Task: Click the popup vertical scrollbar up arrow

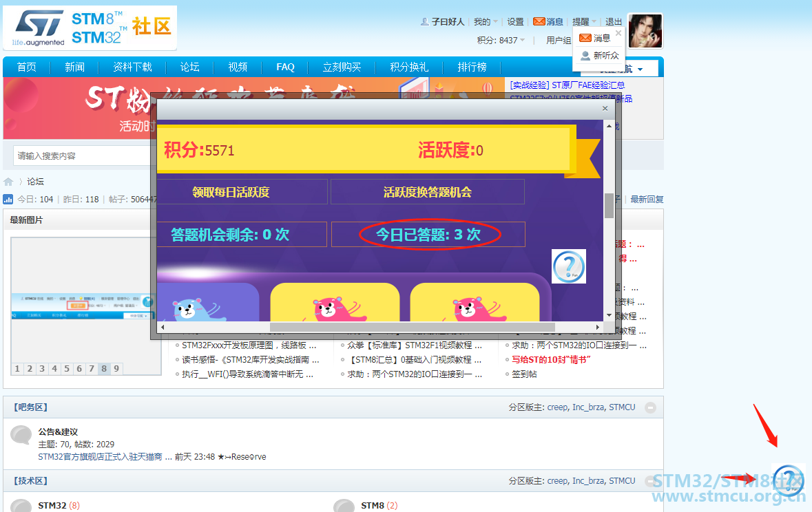Action: (x=609, y=126)
